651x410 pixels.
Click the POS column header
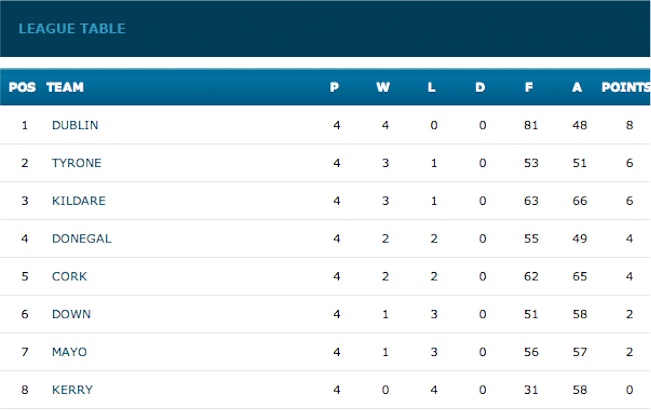(x=22, y=87)
